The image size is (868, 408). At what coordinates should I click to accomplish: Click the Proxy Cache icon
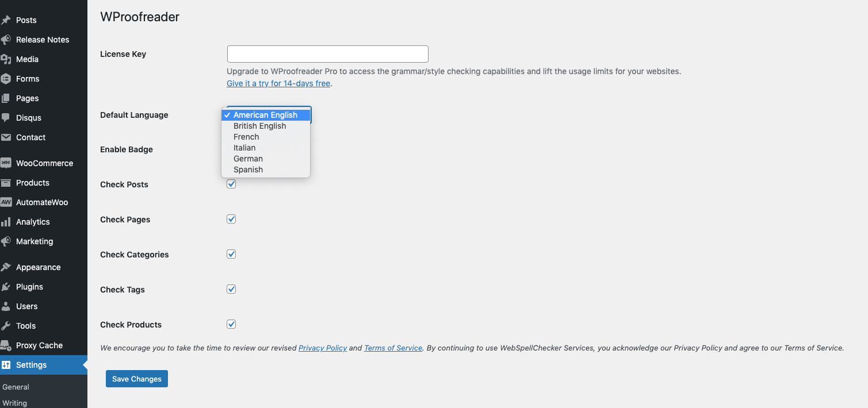tap(6, 345)
